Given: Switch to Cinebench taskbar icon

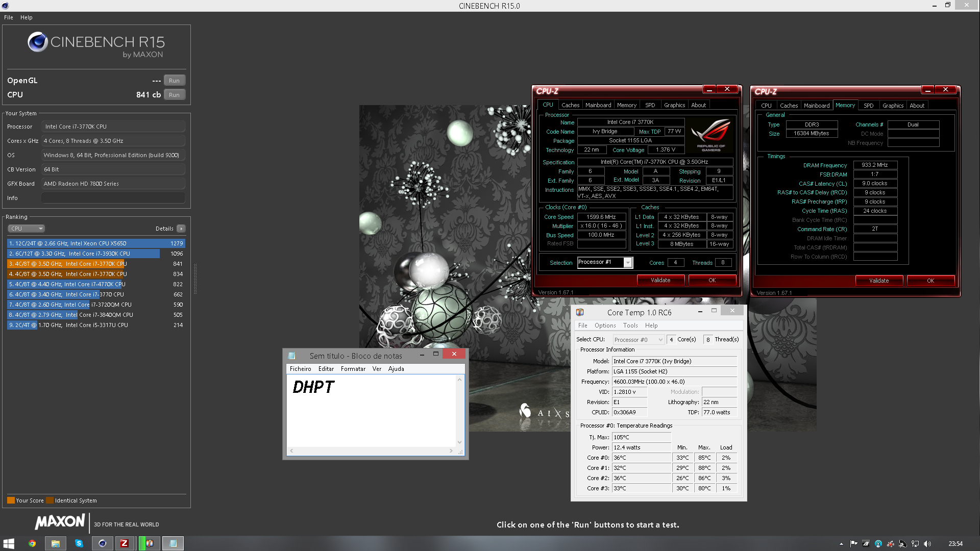Looking at the screenshot, I should 102,543.
